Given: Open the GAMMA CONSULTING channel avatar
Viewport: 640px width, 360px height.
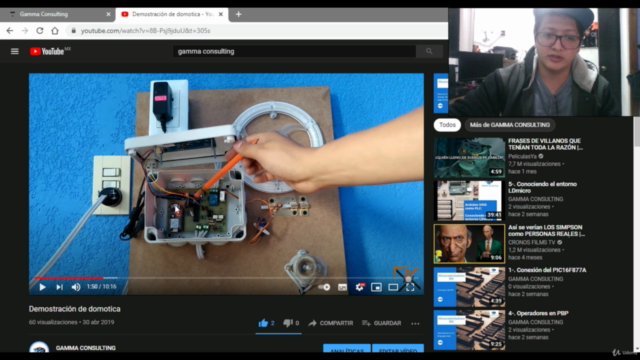Looking at the screenshot, I should 39,347.
